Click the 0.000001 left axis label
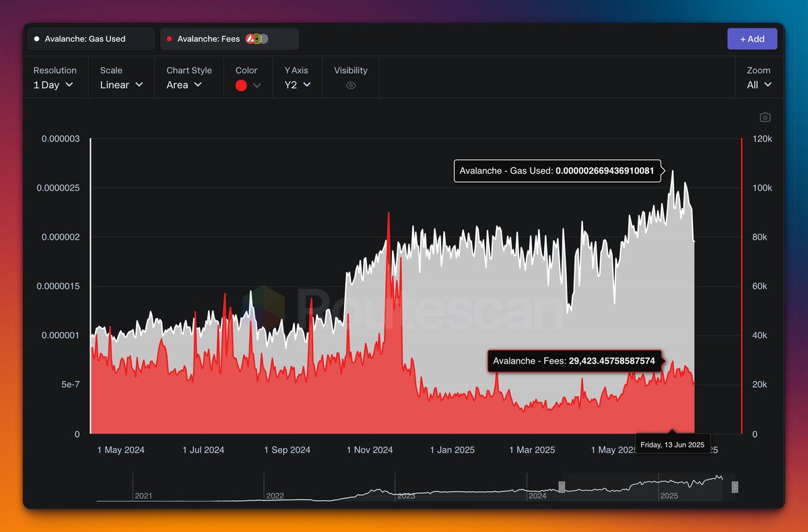 (61, 335)
